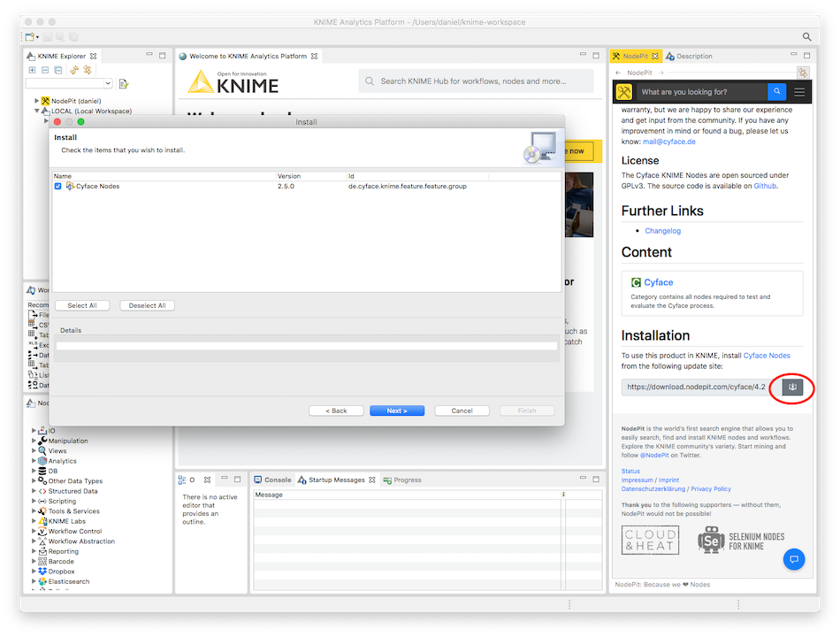Expand the Analytics node category

click(34, 461)
